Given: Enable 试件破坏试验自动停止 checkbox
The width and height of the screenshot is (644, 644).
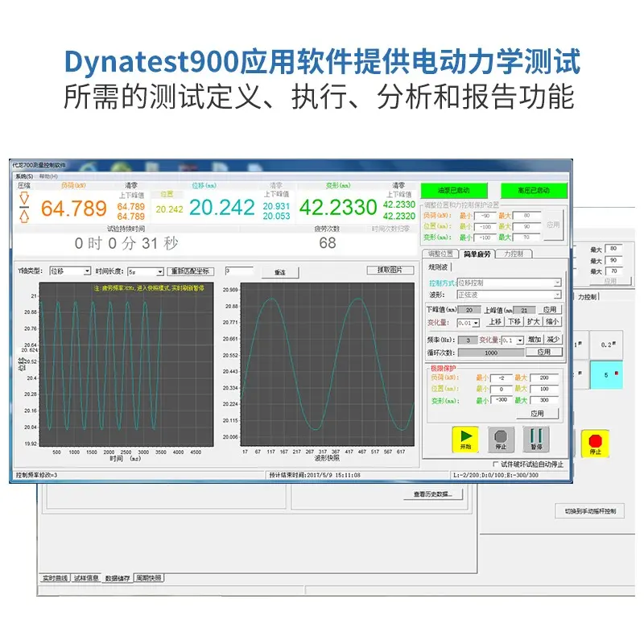Looking at the screenshot, I should coord(495,464).
